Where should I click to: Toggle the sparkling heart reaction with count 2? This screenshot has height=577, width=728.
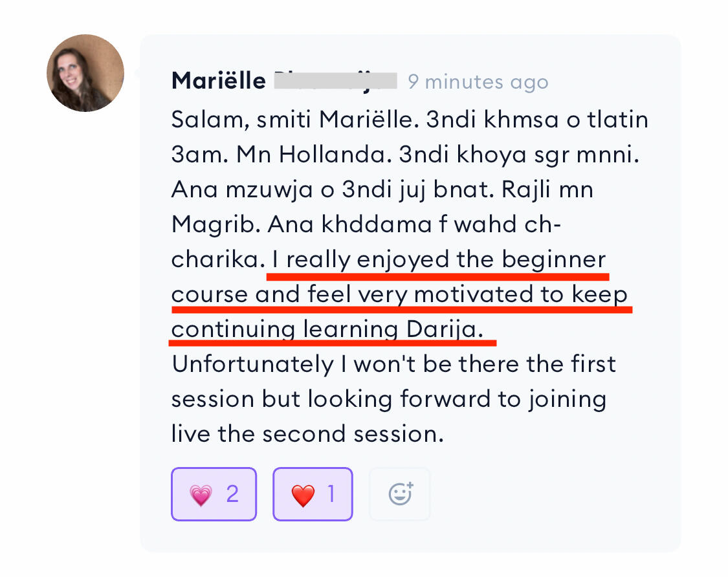click(214, 494)
